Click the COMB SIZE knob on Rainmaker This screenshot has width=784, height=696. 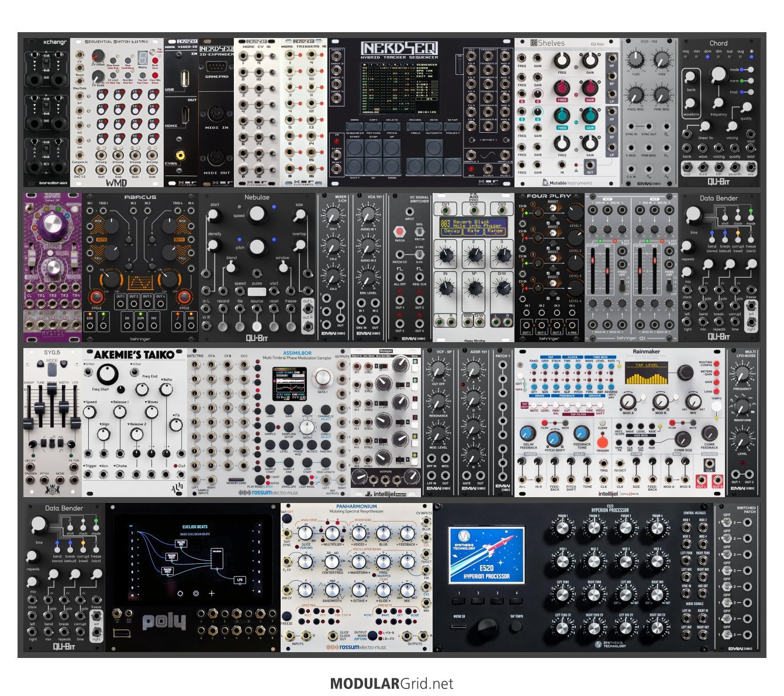tap(683, 439)
